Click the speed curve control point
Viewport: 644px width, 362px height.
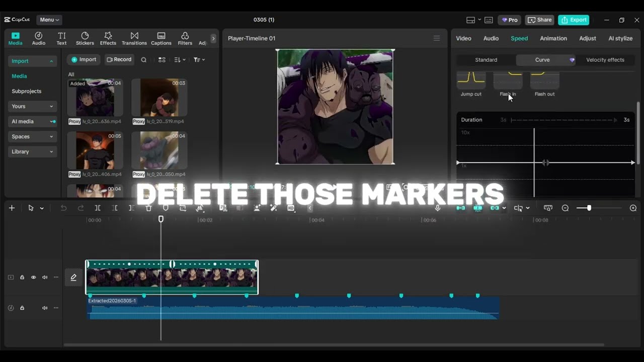pyautogui.click(x=545, y=162)
